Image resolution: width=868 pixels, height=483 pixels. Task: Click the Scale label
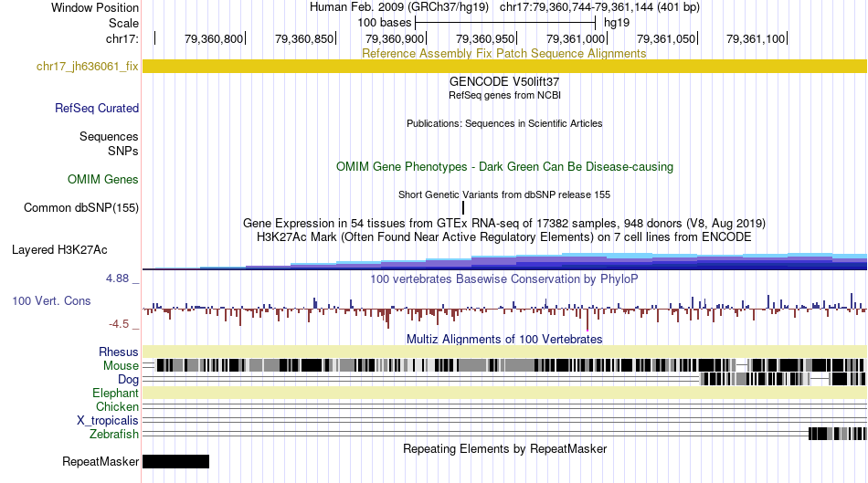click(x=123, y=23)
